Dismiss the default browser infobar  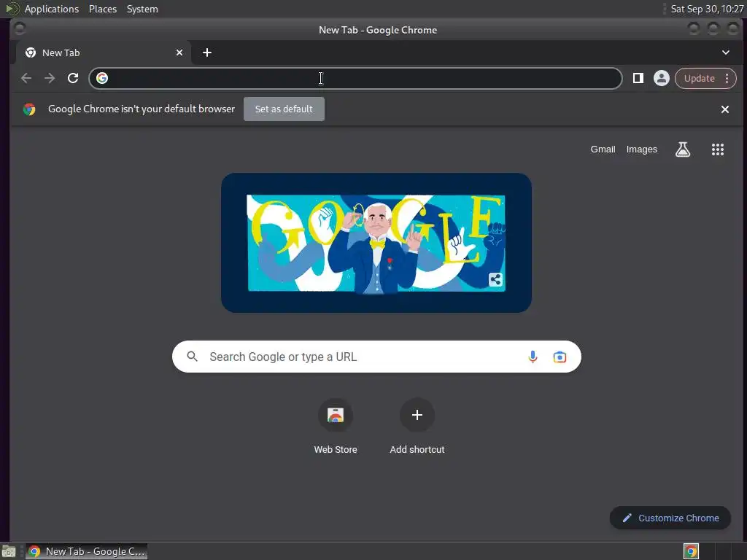click(x=725, y=109)
